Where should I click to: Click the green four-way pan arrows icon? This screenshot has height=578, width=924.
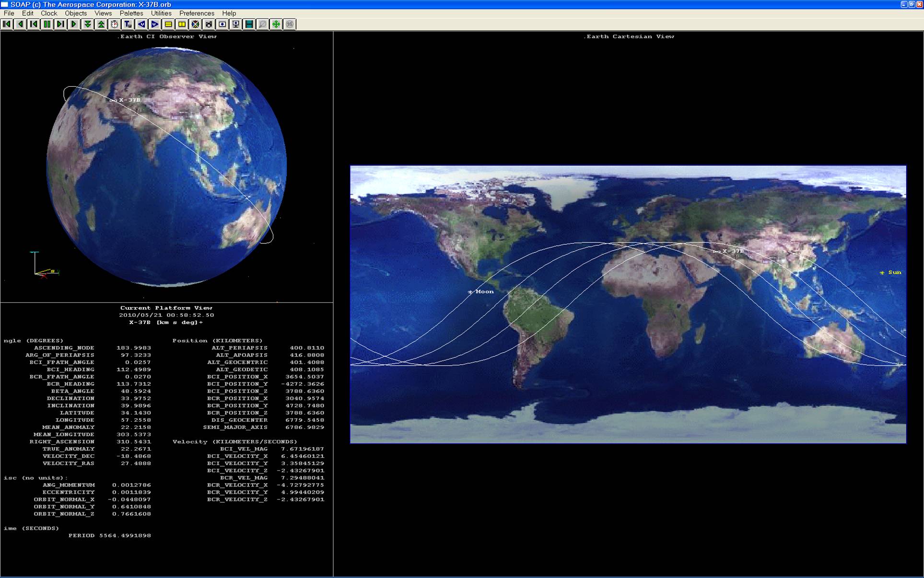pyautogui.click(x=276, y=24)
